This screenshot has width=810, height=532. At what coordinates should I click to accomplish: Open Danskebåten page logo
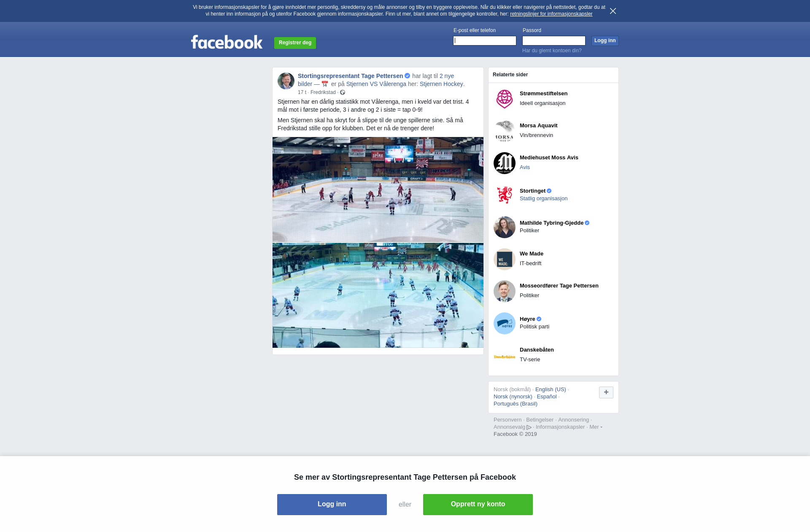[505, 357]
